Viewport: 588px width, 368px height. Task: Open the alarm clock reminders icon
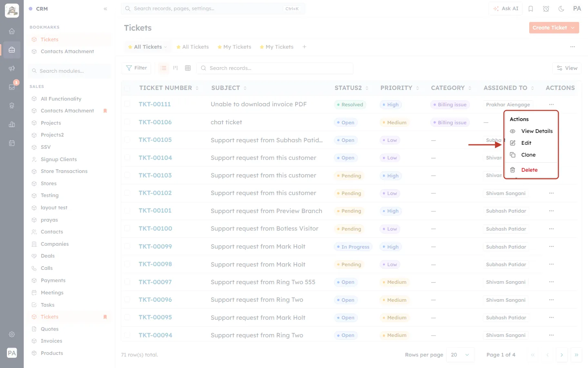(546, 9)
